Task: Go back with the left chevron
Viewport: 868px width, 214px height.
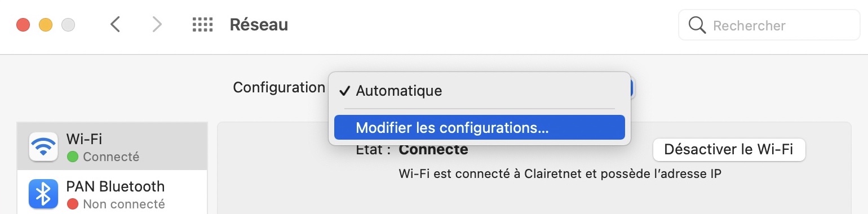Action: 115,25
